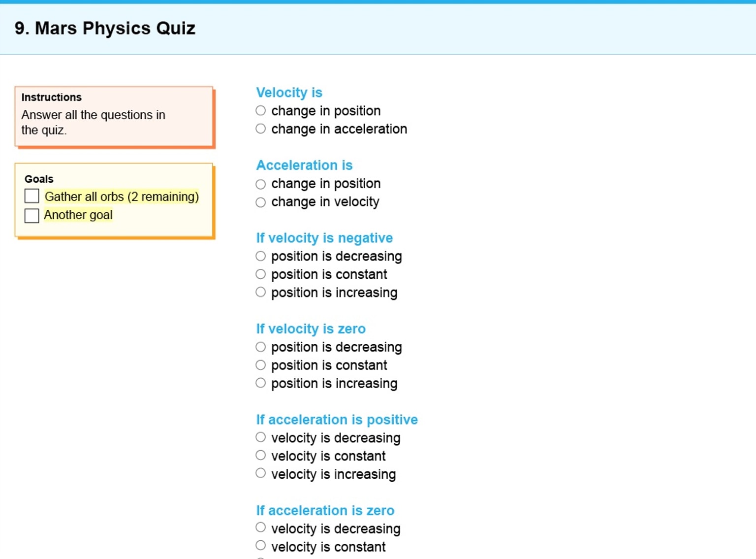
Task: Select 'position is decreasing' for zero velocity
Action: (x=261, y=347)
